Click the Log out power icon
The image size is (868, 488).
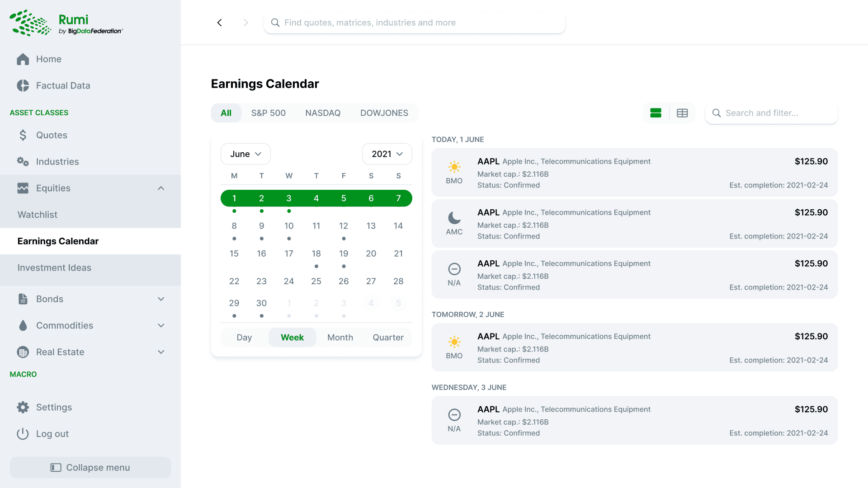tap(23, 434)
